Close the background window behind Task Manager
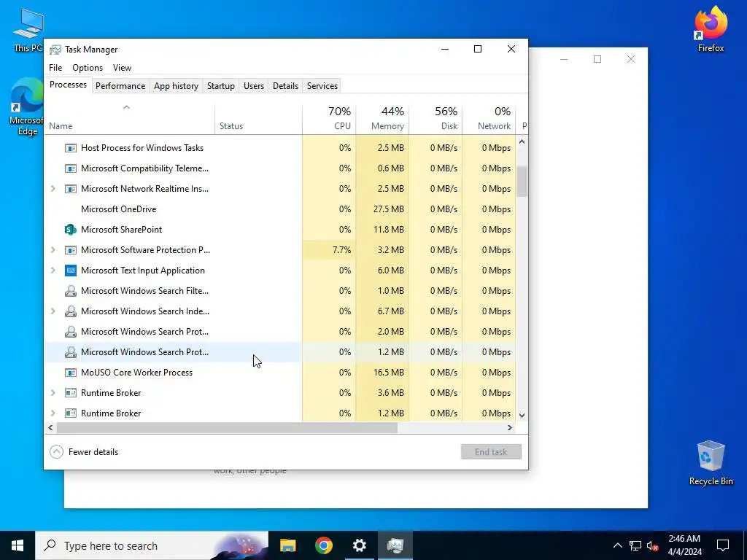 click(x=631, y=59)
